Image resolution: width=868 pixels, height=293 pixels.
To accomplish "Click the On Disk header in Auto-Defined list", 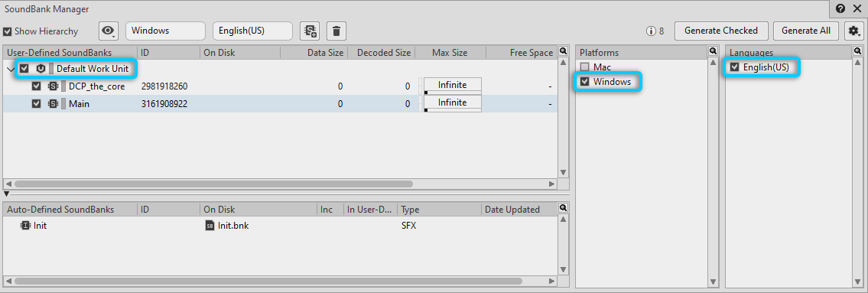I will [258, 210].
